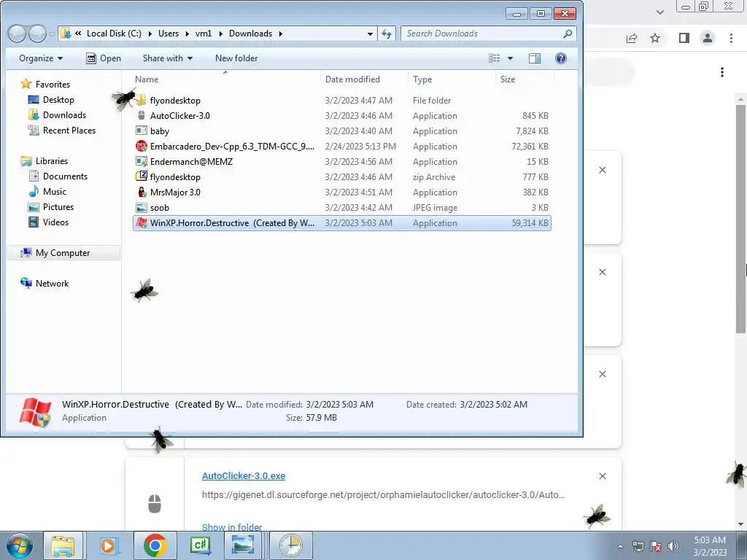The image size is (747, 560).
Task: Select the flyondesktop zip archive icon
Action: click(141, 176)
